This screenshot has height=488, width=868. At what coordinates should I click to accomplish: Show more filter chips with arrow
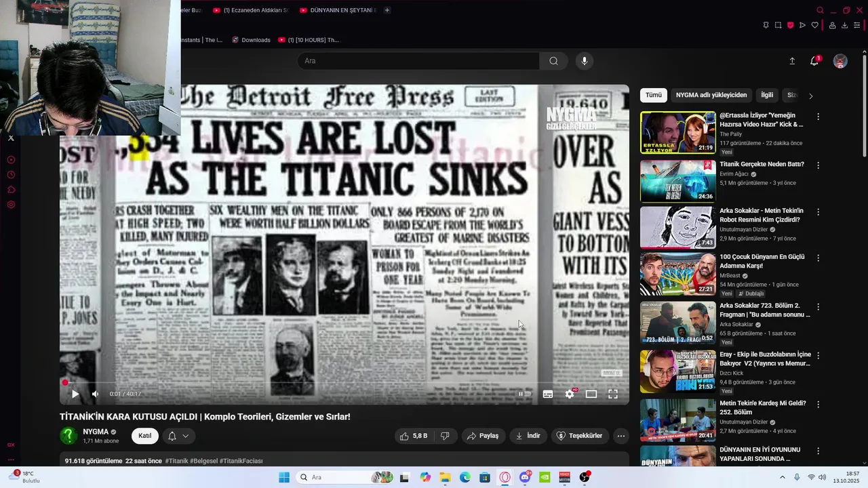coord(810,96)
